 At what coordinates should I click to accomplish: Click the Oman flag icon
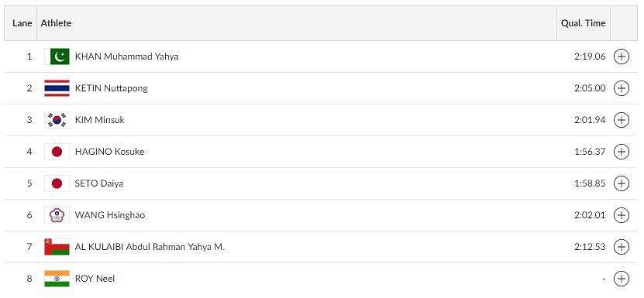pos(57,247)
